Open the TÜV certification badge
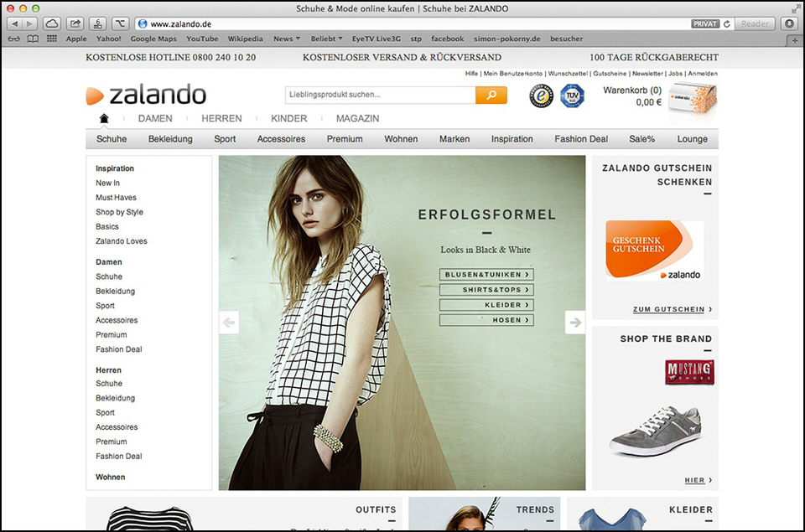This screenshot has width=805, height=532. click(x=572, y=96)
